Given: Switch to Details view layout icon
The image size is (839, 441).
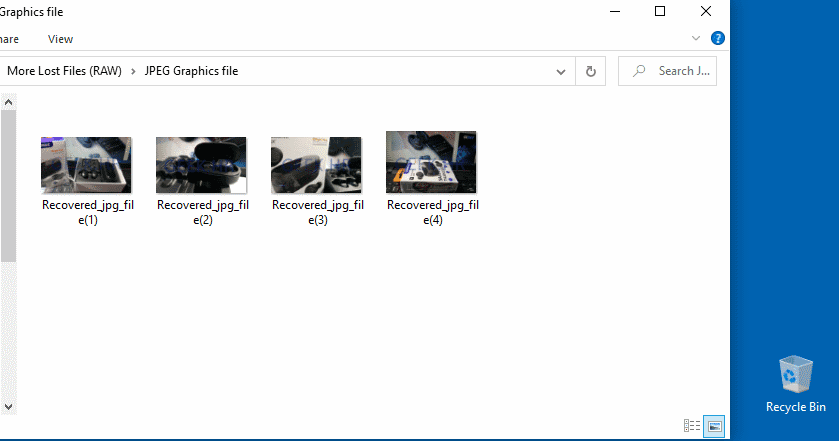Looking at the screenshot, I should (x=691, y=426).
